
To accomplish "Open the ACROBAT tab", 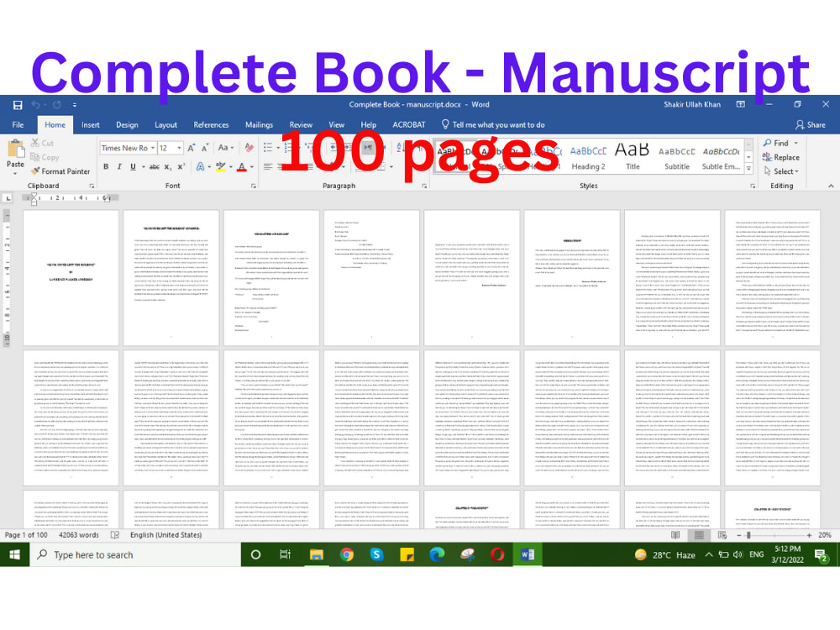I will pyautogui.click(x=409, y=125).
